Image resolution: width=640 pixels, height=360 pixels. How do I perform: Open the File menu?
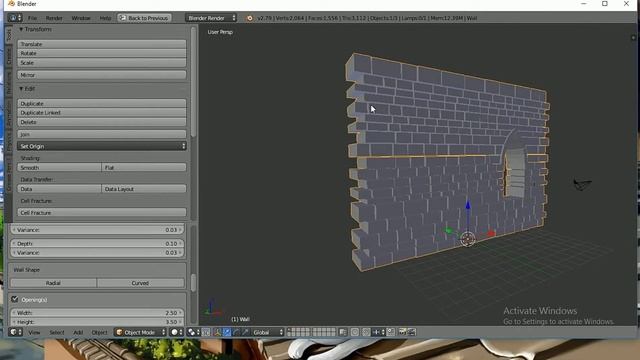tap(32, 18)
